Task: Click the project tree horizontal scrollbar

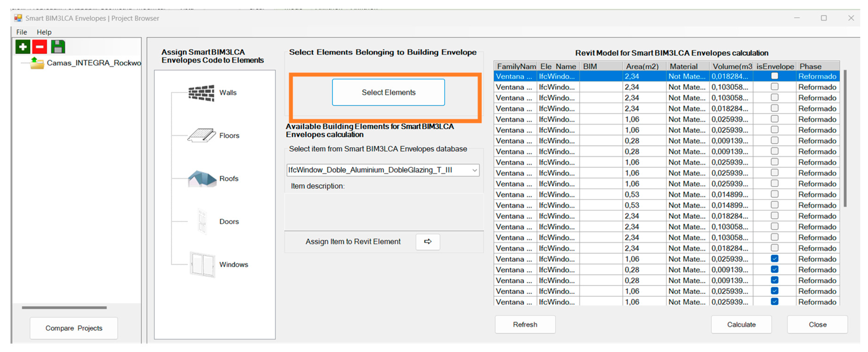Action: coord(64,308)
